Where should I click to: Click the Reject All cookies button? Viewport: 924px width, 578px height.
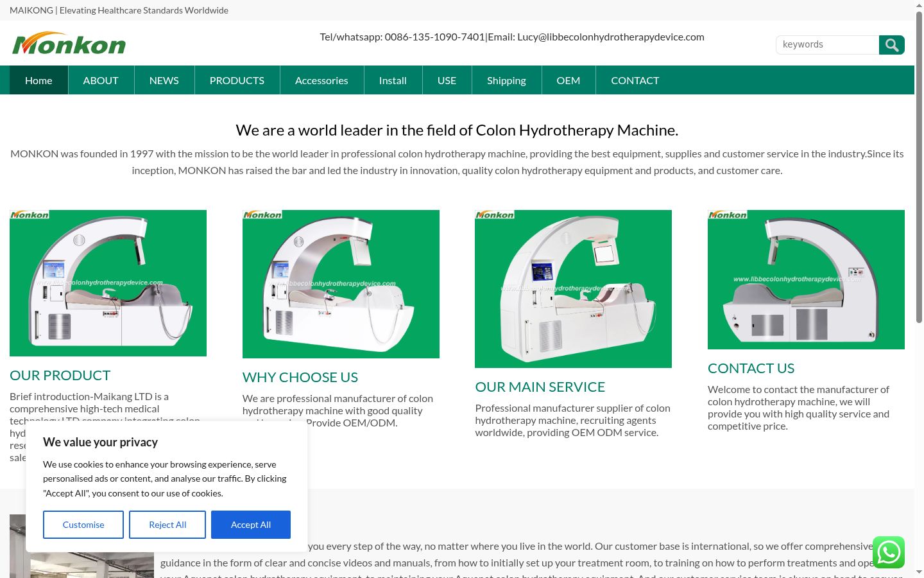click(x=167, y=525)
